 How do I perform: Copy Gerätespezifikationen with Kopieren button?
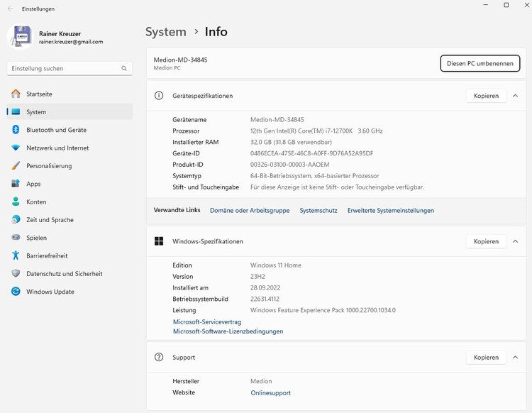coord(486,96)
